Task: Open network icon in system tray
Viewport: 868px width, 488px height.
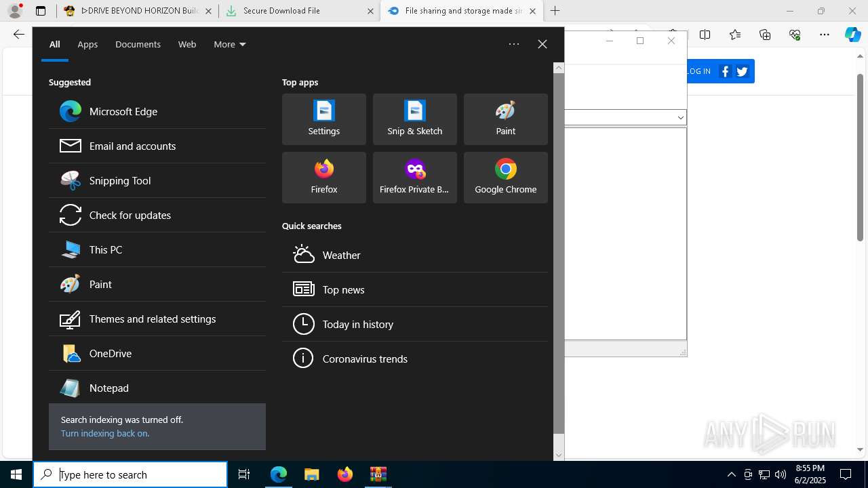Action: coord(764,474)
